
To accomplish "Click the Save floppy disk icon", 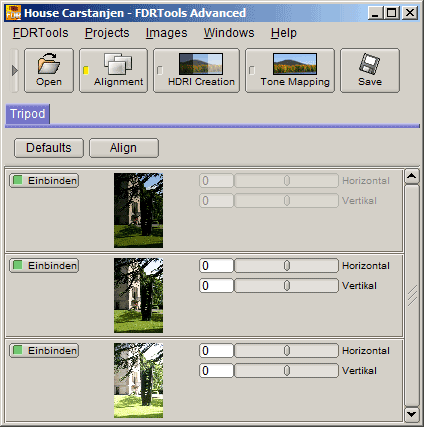I will point(369,63).
